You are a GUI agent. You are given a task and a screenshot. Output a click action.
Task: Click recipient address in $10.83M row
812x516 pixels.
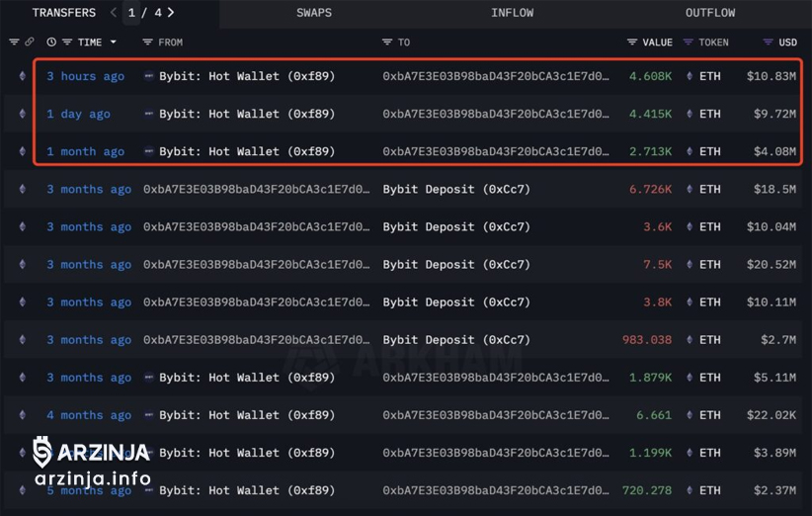click(496, 76)
